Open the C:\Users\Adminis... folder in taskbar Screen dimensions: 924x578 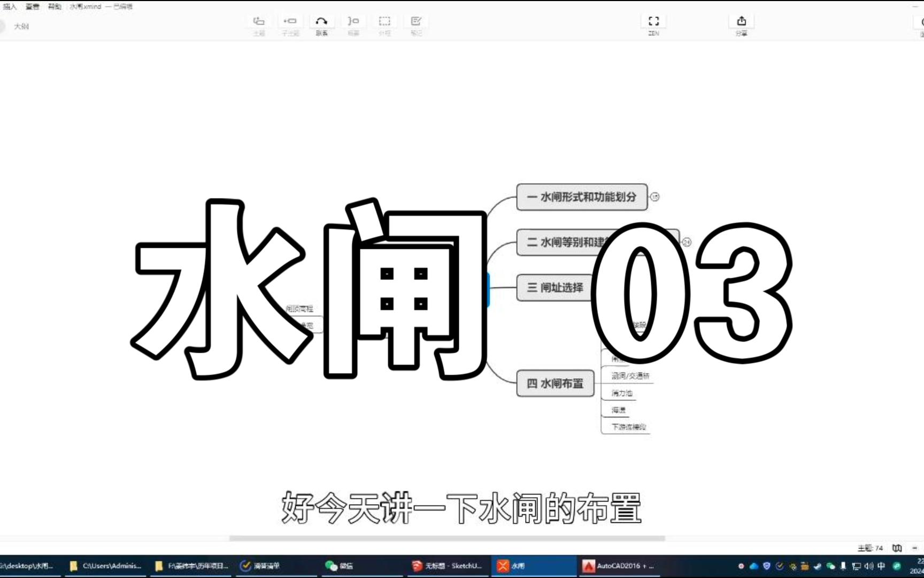pyautogui.click(x=106, y=566)
